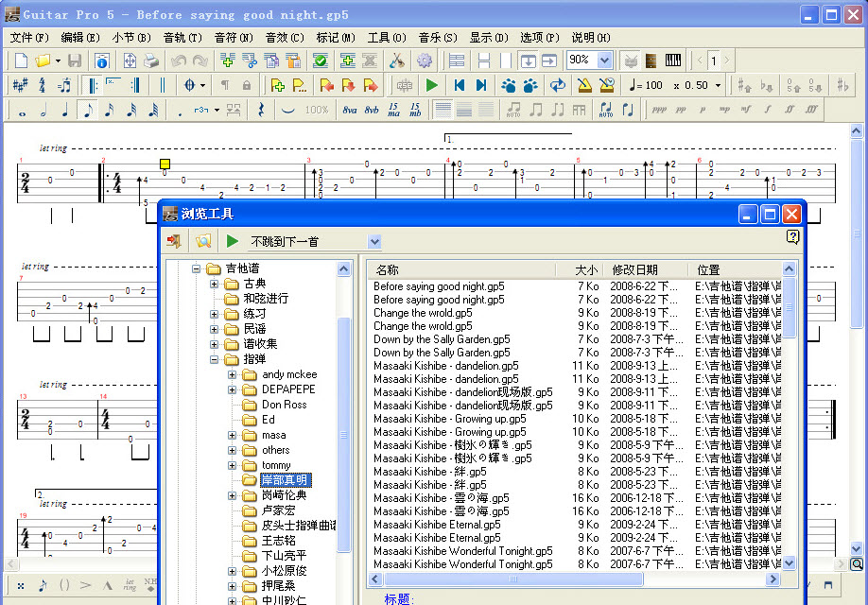Toggle the eighth note duration button
This screenshot has height=605, width=868.
pos(87,110)
